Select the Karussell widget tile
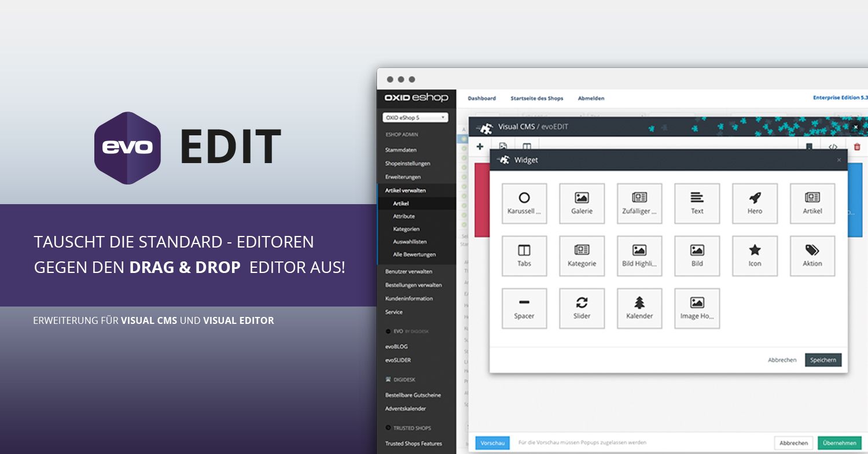This screenshot has height=454, width=868. [x=524, y=204]
